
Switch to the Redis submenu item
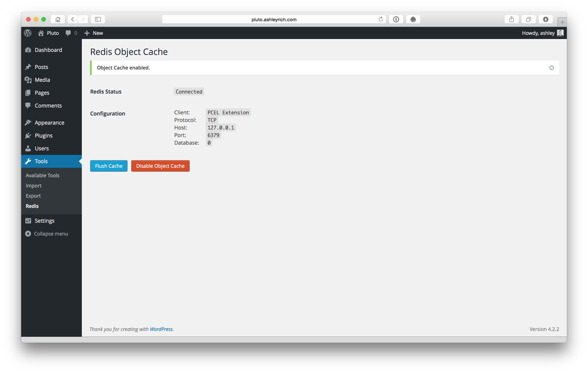pyautogui.click(x=32, y=206)
